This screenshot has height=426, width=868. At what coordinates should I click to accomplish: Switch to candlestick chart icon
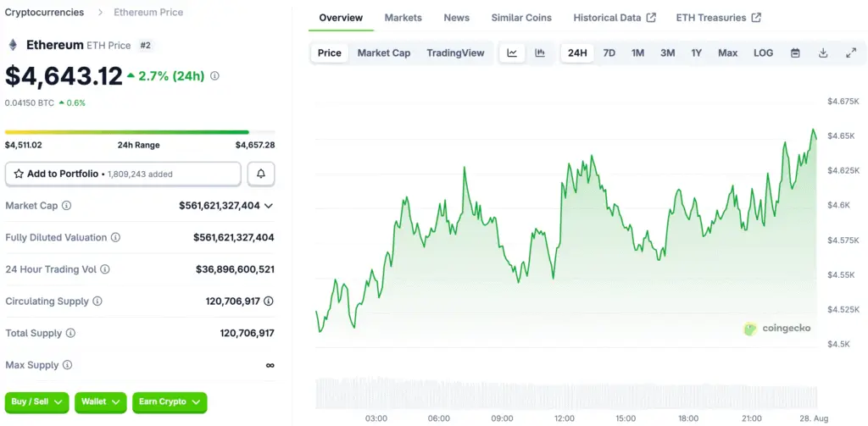pos(540,53)
